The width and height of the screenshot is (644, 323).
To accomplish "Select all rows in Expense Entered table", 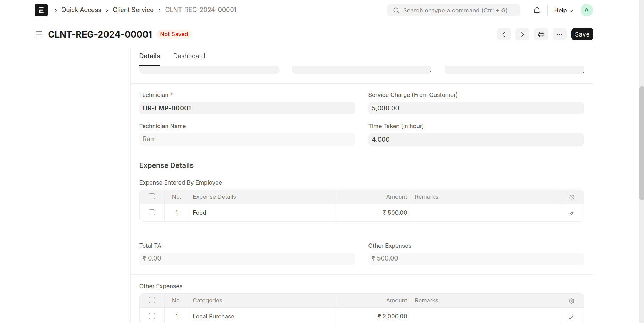I will [152, 197].
